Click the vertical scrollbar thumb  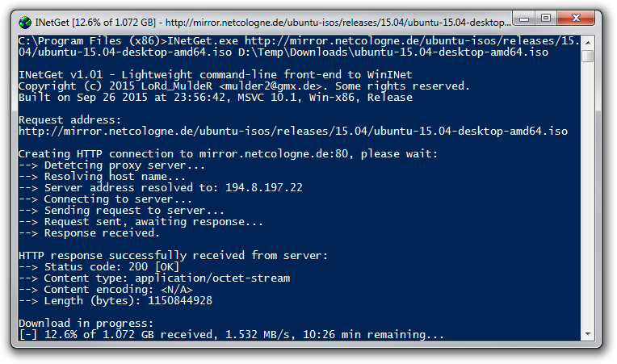(588, 56)
